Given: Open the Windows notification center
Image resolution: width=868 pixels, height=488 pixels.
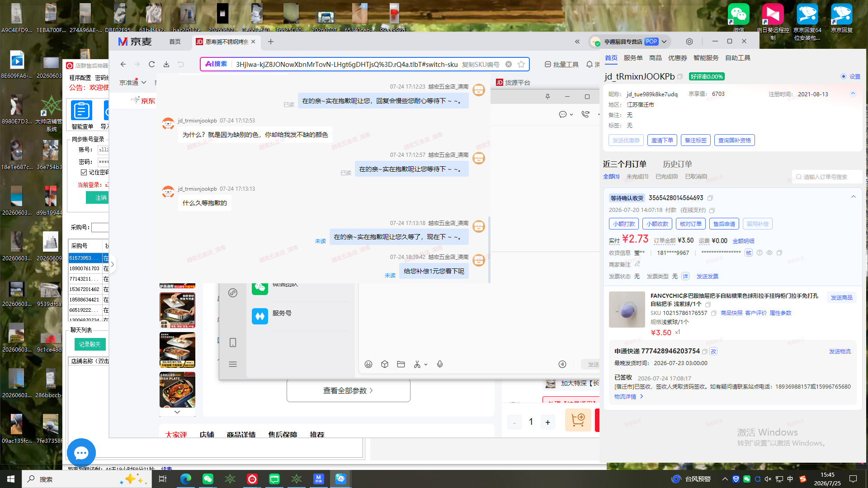Looking at the screenshot, I should (x=853, y=479).
